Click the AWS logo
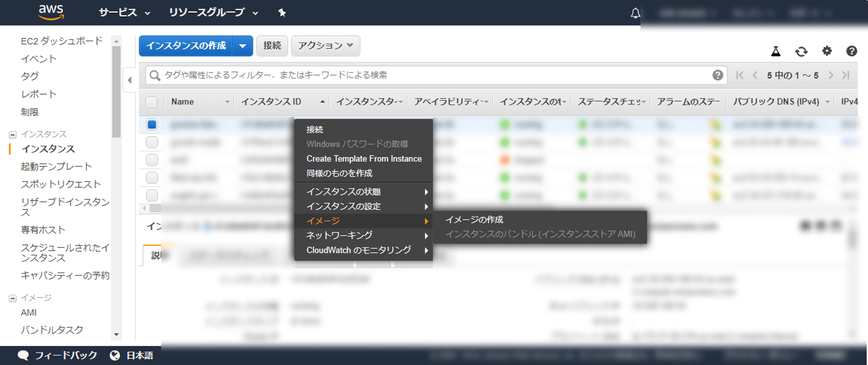The image size is (868, 365). pyautogui.click(x=51, y=13)
